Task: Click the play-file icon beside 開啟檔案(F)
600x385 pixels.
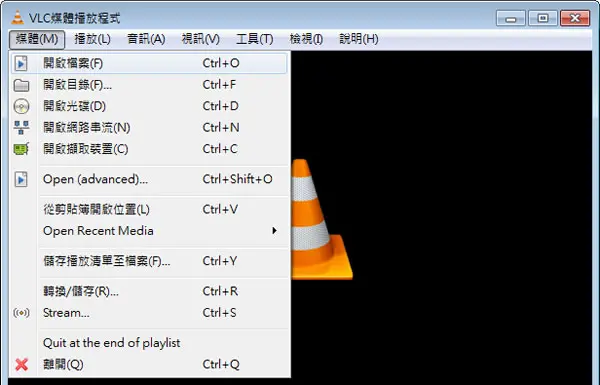Action: tap(21, 63)
